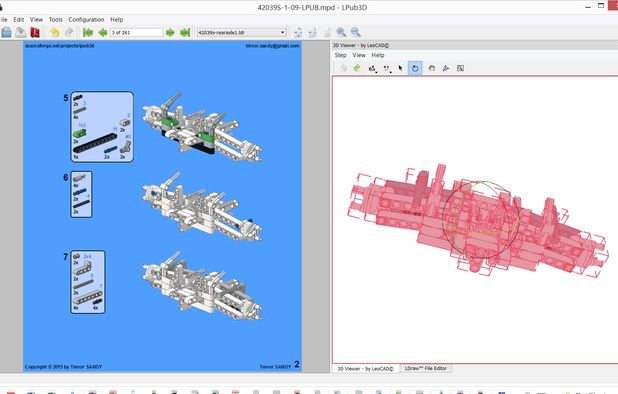Open the main View menu
The width and height of the screenshot is (618, 394).
pos(36,19)
